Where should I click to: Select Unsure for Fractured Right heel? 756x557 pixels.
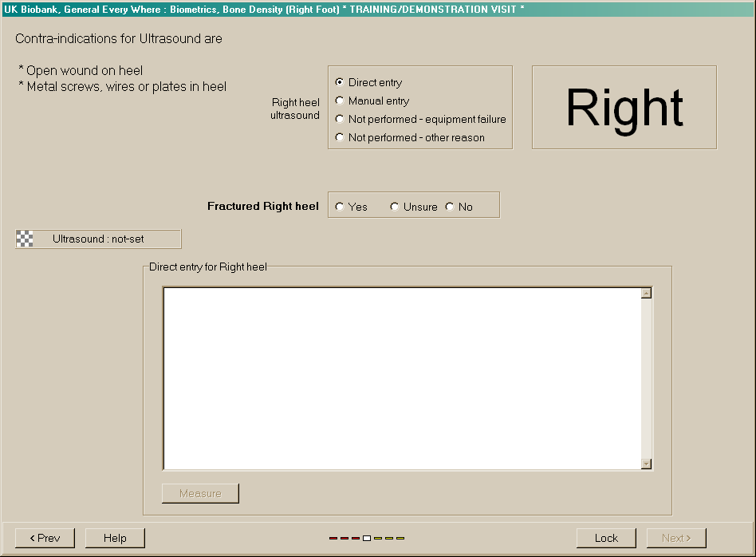[x=395, y=207]
